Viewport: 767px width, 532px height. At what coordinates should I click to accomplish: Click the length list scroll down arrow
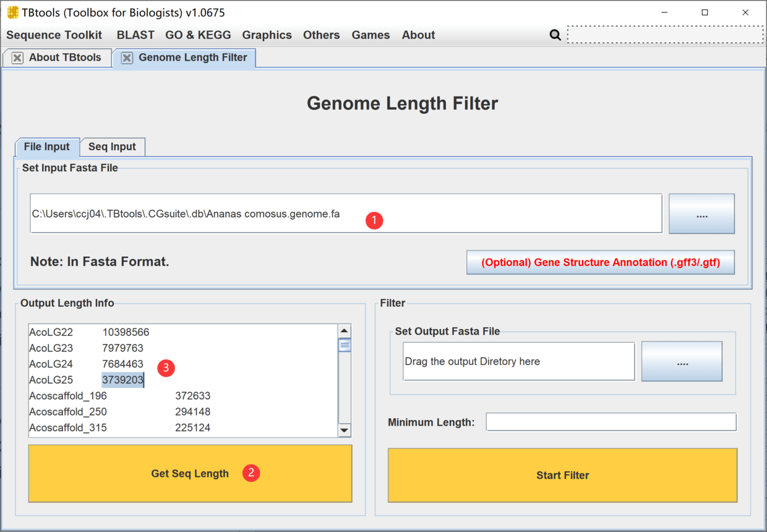345,431
